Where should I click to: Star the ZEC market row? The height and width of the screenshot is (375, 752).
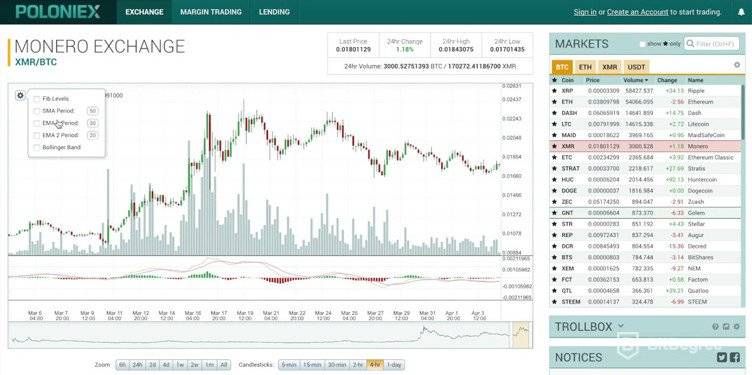click(x=554, y=201)
